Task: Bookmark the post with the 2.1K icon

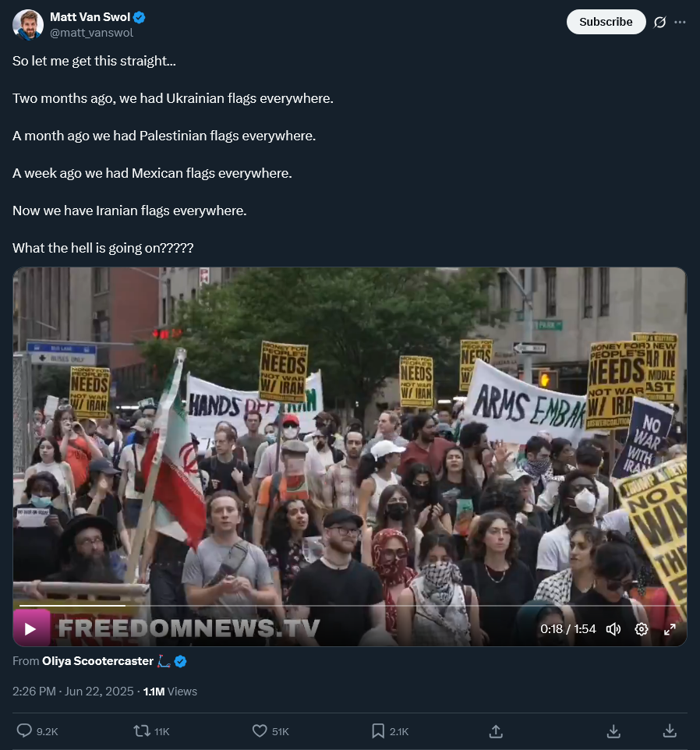Action: [x=378, y=731]
